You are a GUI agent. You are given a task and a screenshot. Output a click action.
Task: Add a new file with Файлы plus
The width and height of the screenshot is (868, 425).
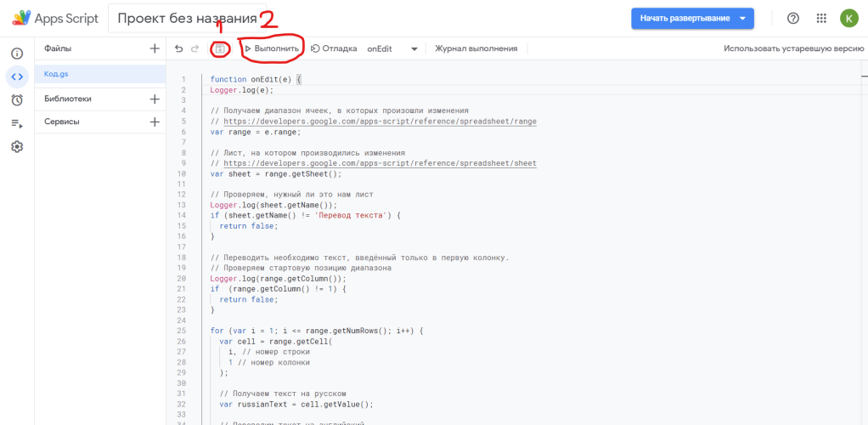pos(155,49)
